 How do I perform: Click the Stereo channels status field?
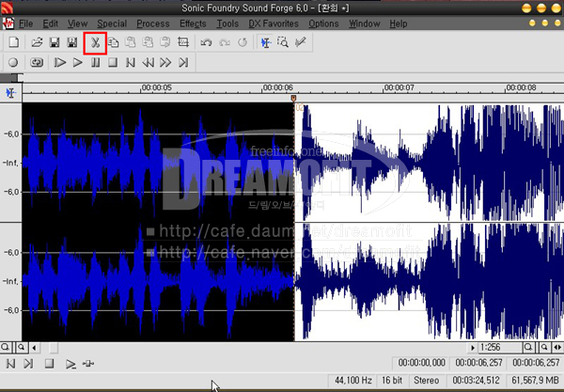pos(427,380)
